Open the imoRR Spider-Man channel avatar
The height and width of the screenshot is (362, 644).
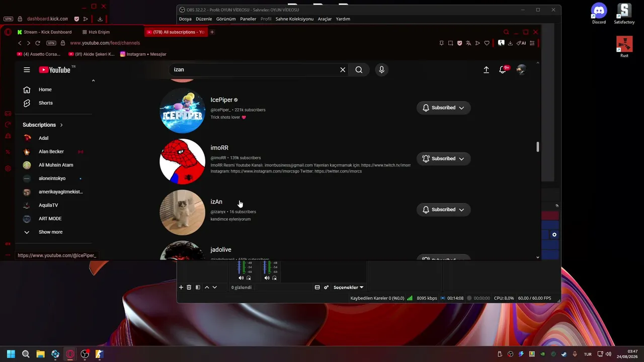(182, 161)
